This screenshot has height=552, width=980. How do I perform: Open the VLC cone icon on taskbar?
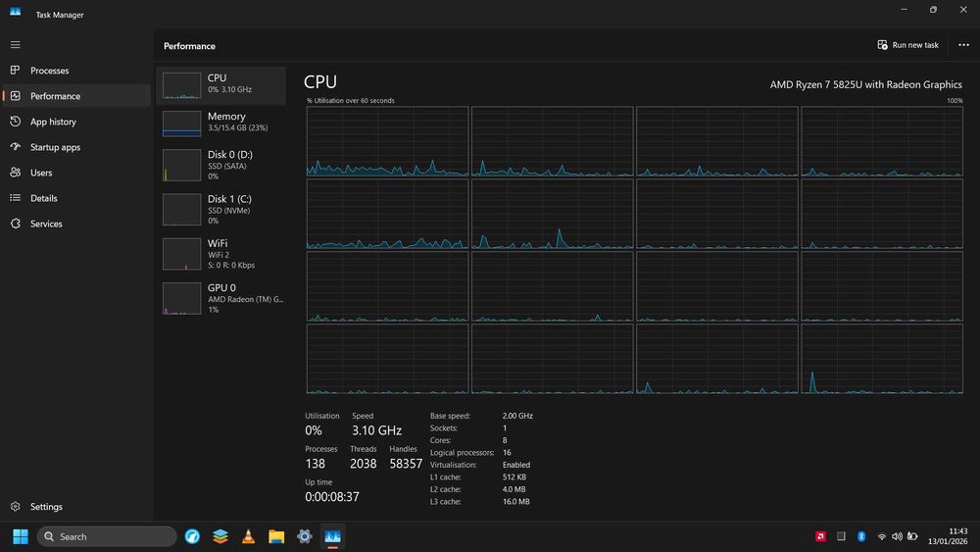[248, 536]
